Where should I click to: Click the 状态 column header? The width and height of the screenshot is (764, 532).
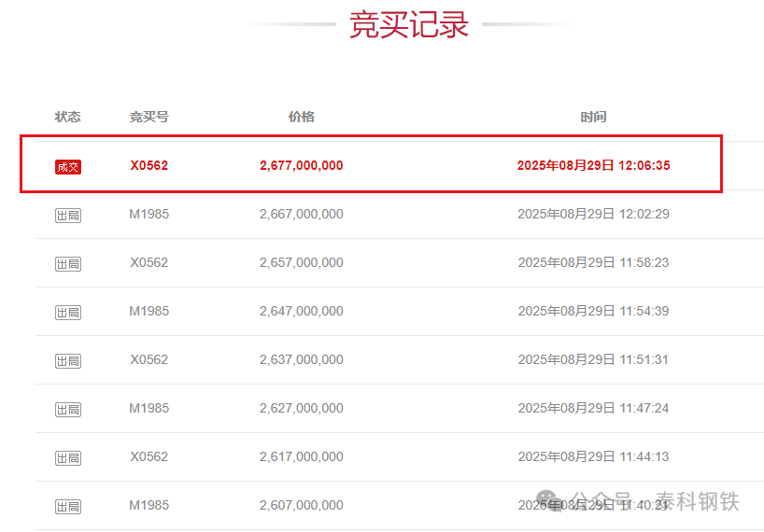coord(68,117)
